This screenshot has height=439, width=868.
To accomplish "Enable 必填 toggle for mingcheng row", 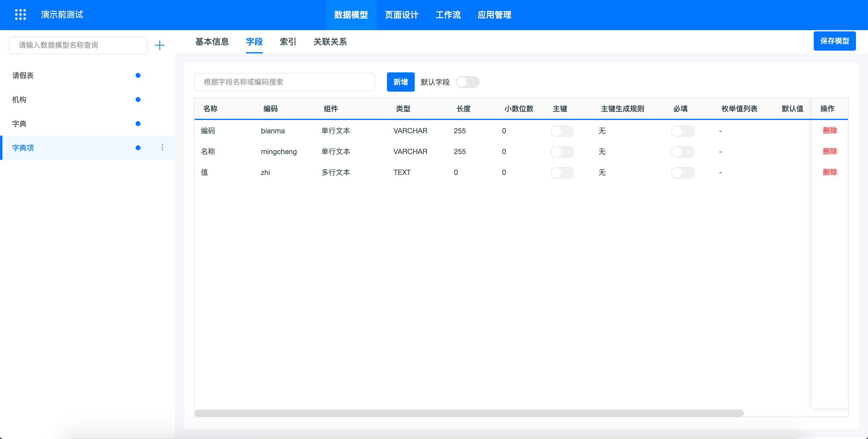I will pos(682,152).
